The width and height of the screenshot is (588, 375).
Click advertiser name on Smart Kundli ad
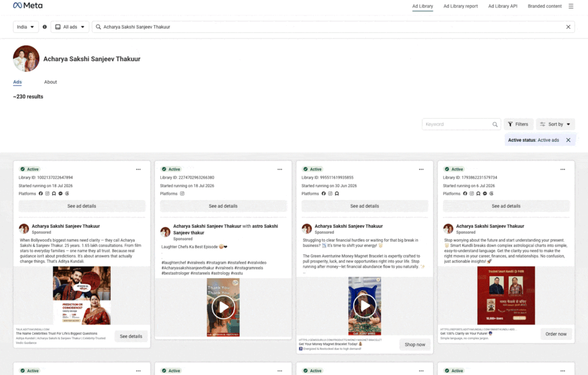(490, 226)
